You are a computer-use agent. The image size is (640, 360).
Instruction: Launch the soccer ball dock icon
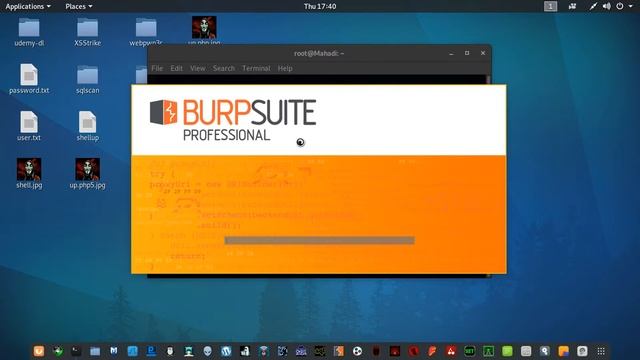pos(357,351)
